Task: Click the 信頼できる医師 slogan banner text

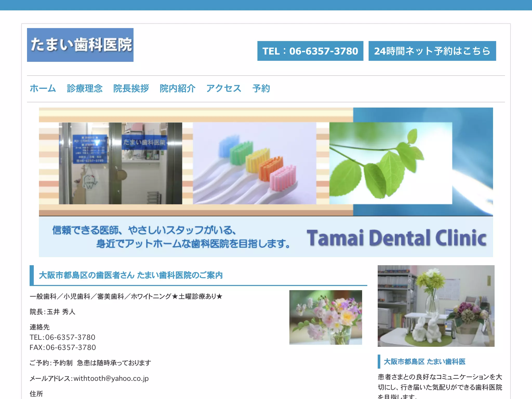Action: point(171,237)
